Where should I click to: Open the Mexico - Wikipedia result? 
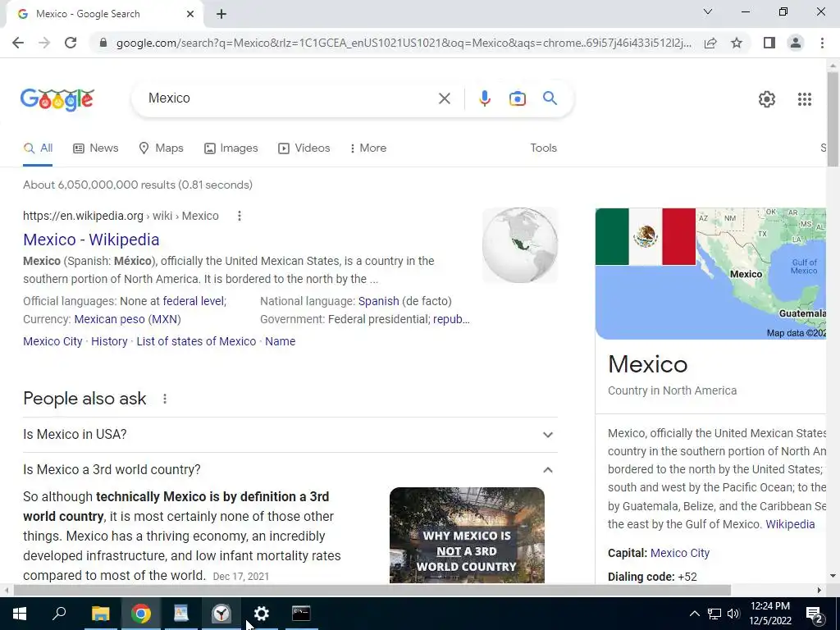91,240
